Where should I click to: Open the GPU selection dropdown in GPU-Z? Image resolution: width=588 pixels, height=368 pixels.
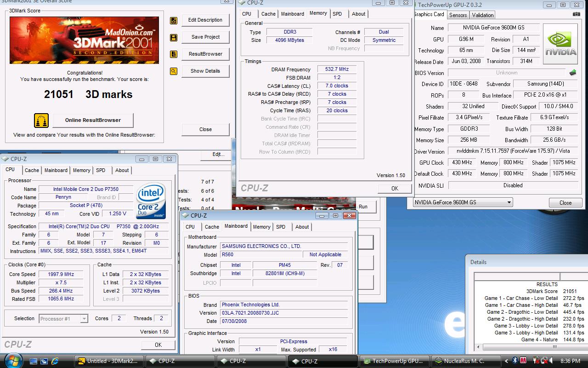pyautogui.click(x=509, y=202)
